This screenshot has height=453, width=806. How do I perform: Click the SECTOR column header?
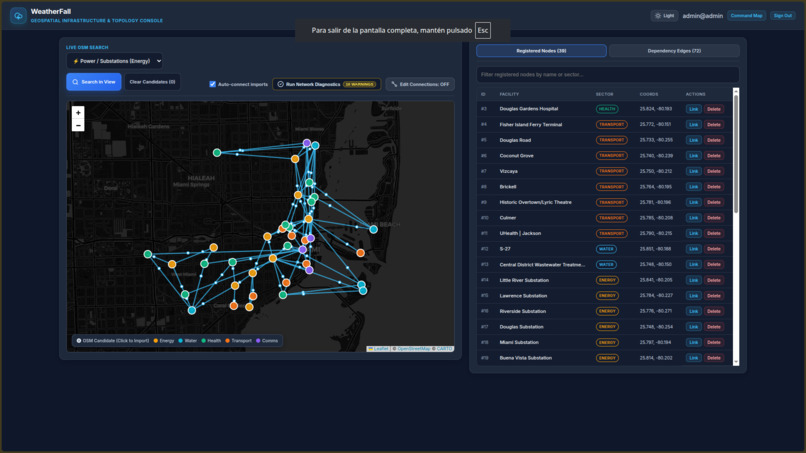point(604,94)
